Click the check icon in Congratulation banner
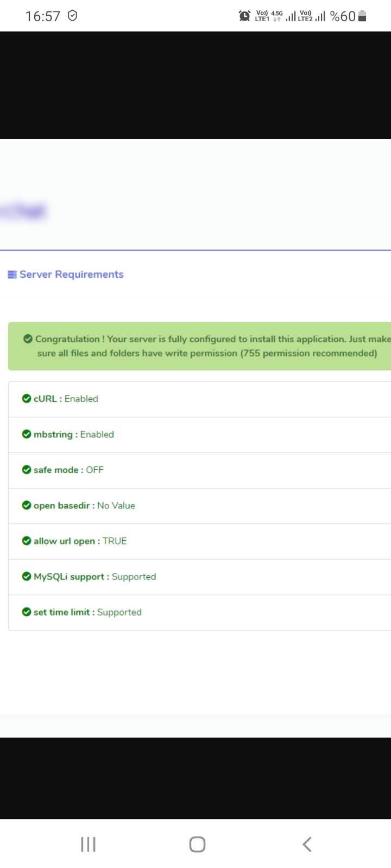 tap(28, 339)
